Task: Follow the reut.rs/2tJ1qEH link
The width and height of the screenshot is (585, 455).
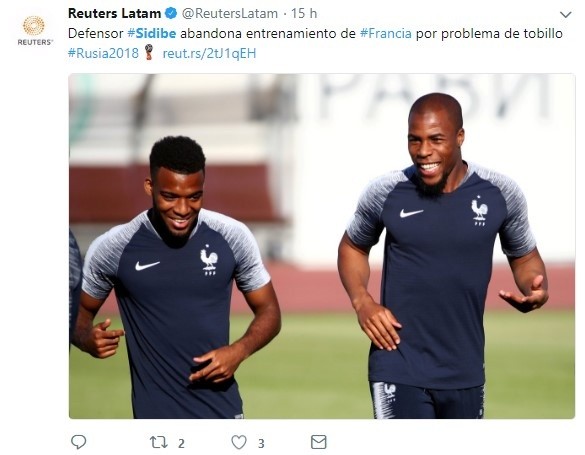Action: click(209, 53)
